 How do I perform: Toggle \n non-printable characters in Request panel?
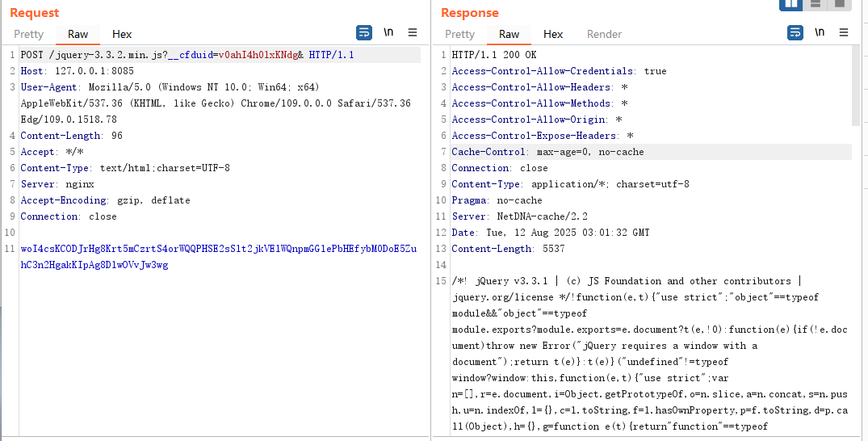pyautogui.click(x=388, y=32)
